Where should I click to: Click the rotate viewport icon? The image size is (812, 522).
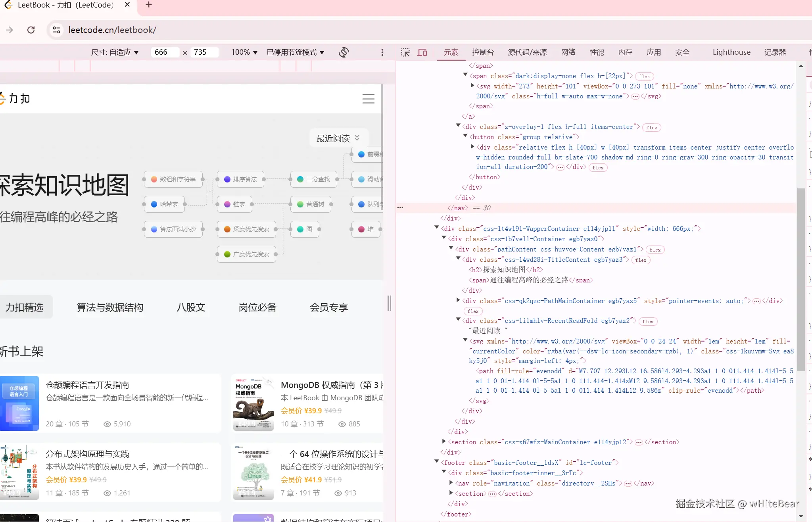343,52
